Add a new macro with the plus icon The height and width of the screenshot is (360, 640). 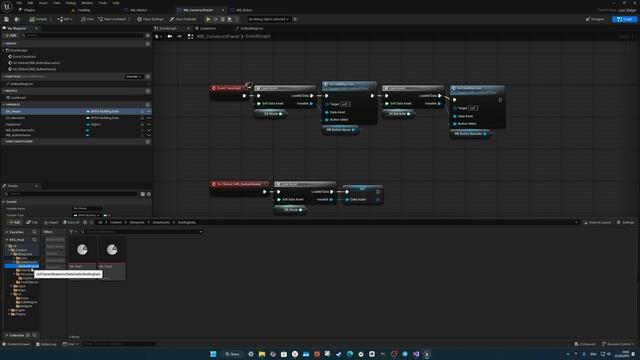[148, 91]
